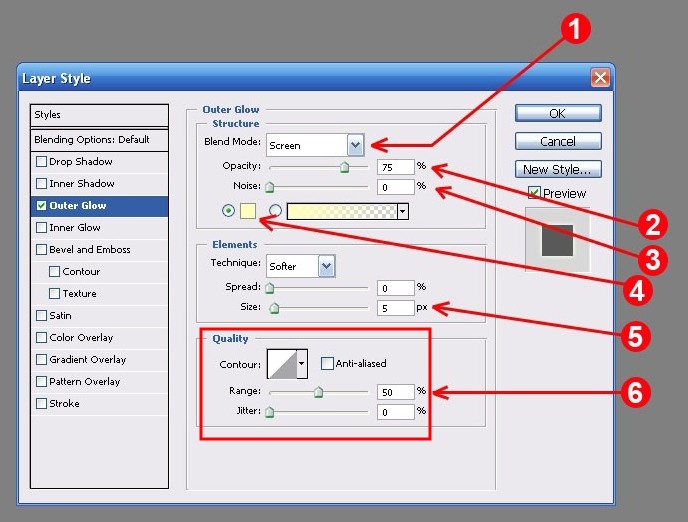Enable the Contour sub-option checkbox

pos(54,272)
